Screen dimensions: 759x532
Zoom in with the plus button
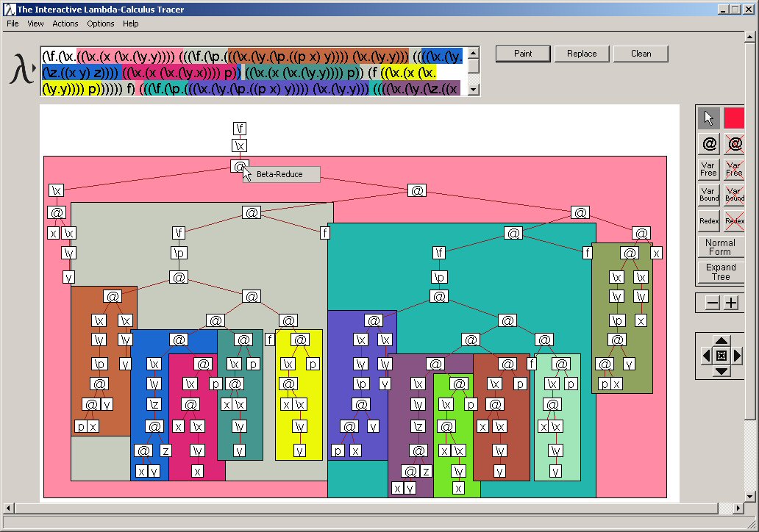tap(731, 303)
